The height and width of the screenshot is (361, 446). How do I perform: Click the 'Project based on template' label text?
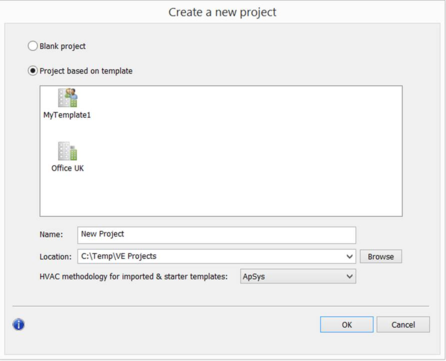(x=86, y=71)
